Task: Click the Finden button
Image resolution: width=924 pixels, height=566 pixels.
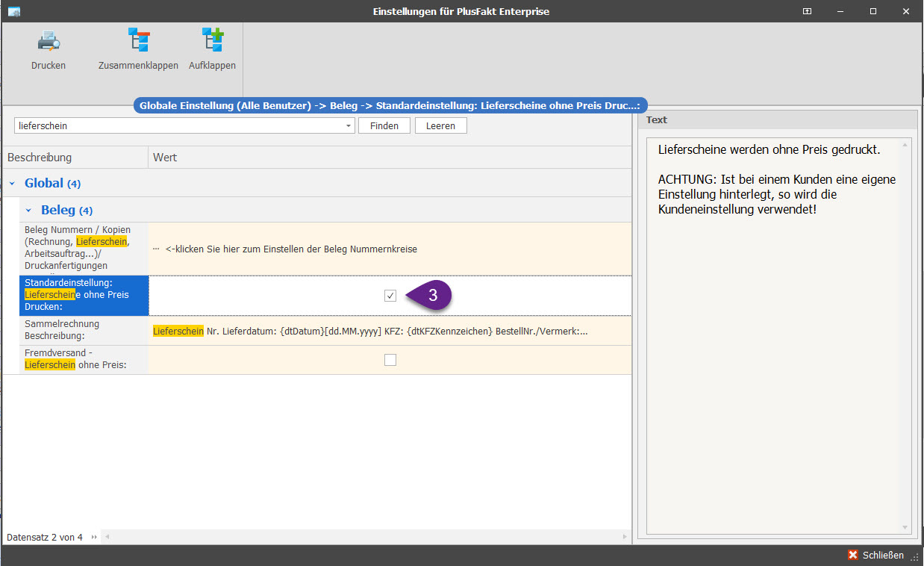Action: tap(384, 125)
